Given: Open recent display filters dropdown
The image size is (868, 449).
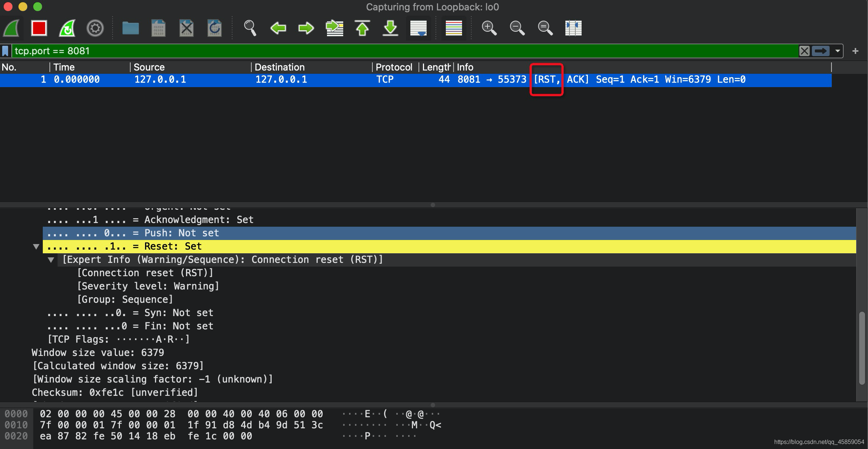Looking at the screenshot, I should [x=838, y=51].
